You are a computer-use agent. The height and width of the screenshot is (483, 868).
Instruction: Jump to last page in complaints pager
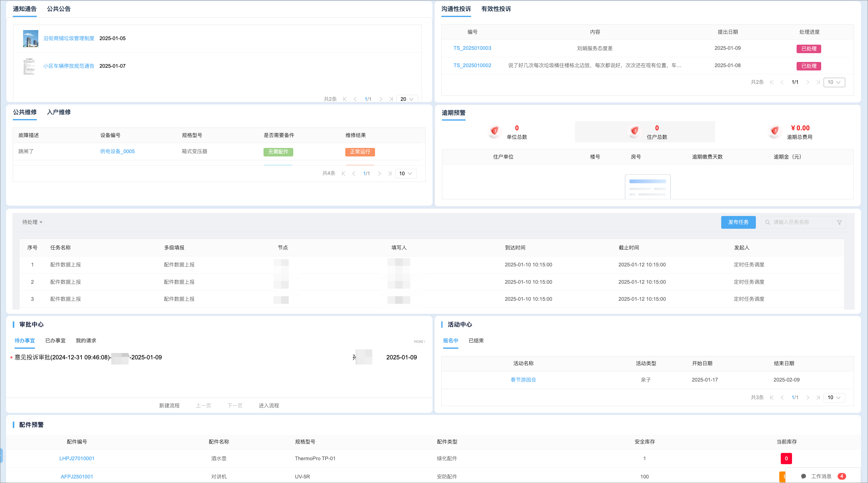click(x=818, y=82)
